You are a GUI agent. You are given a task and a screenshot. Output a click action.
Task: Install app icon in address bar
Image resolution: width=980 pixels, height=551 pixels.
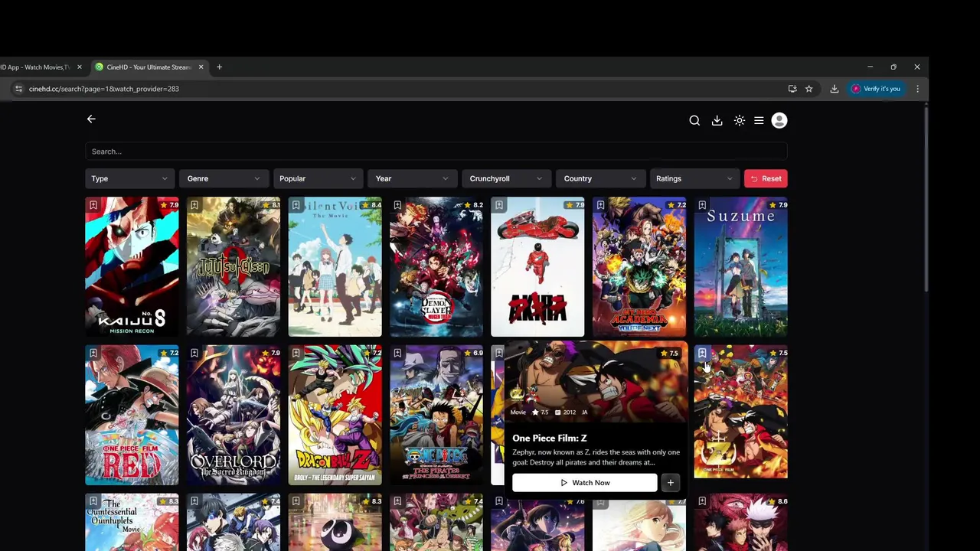click(792, 89)
